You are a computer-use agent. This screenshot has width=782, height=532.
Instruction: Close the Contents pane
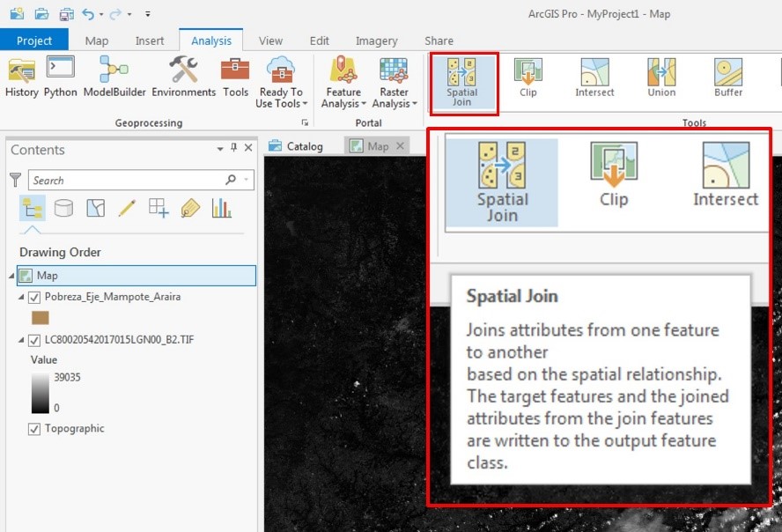click(248, 148)
